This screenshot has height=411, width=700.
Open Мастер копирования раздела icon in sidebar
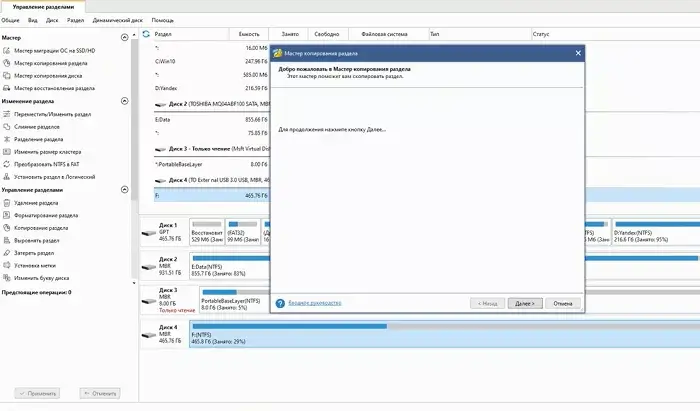pyautogui.click(x=7, y=63)
